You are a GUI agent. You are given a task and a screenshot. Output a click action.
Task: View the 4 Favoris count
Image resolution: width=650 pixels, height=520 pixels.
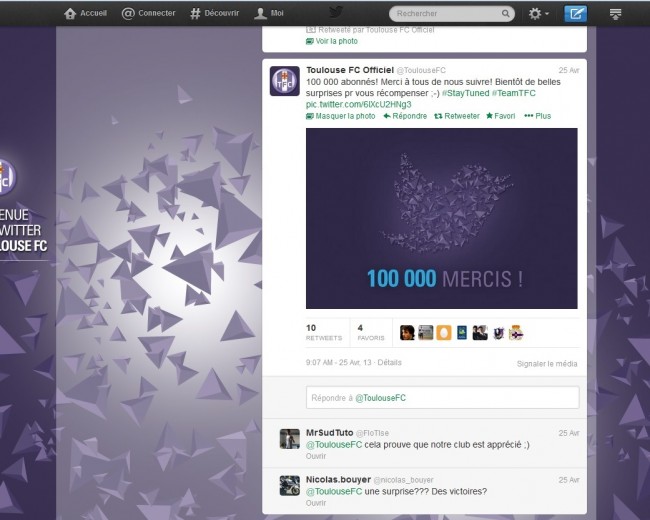(x=371, y=333)
